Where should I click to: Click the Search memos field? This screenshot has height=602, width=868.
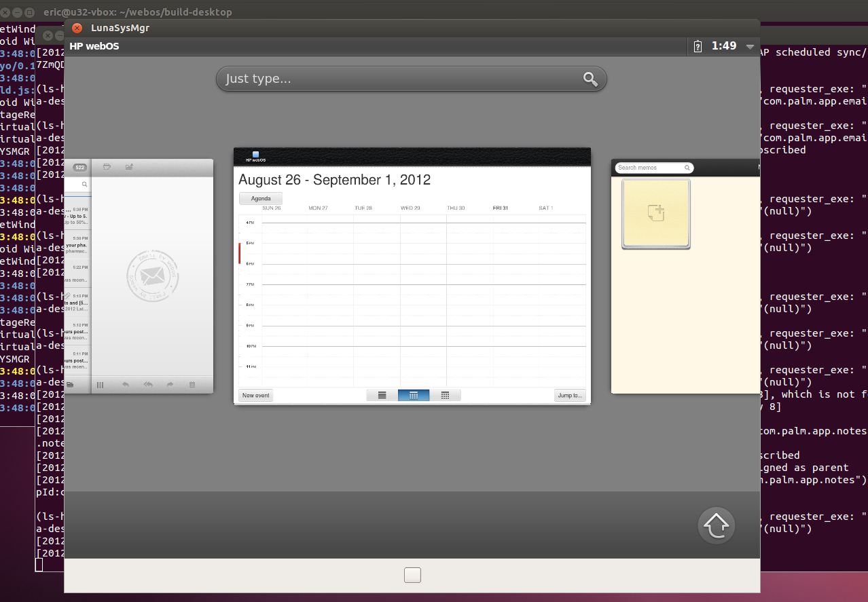point(650,168)
